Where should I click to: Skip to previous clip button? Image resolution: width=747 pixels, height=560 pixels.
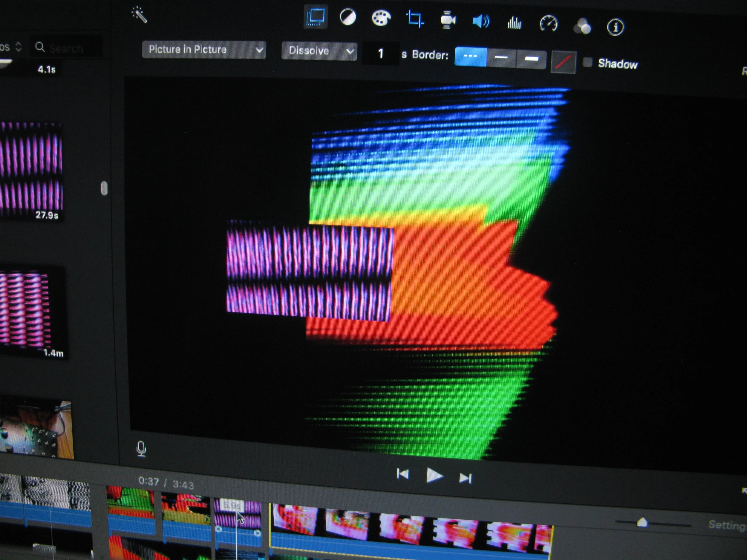click(402, 474)
